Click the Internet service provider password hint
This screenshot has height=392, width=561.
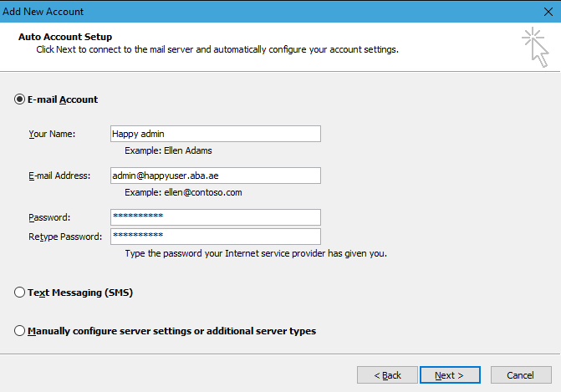click(256, 253)
